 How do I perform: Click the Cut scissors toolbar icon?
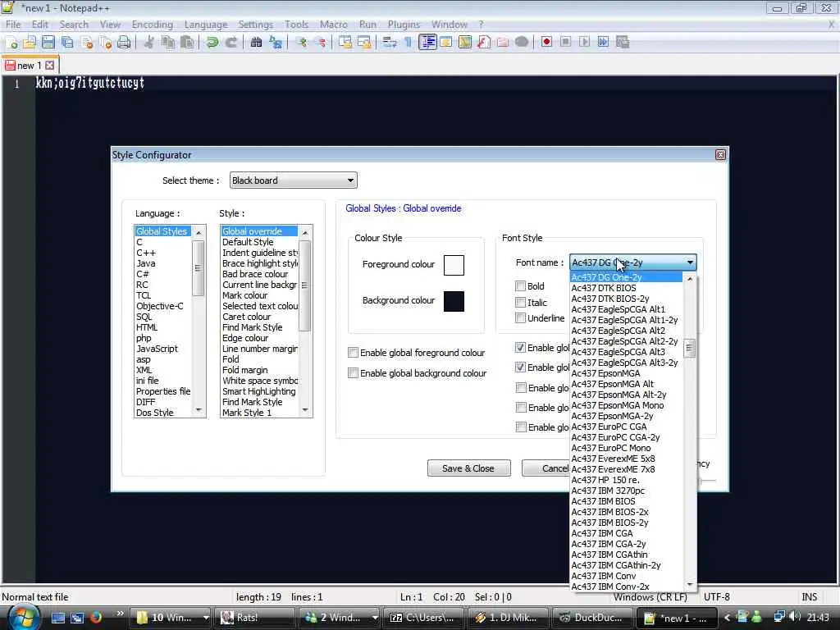[x=149, y=43]
